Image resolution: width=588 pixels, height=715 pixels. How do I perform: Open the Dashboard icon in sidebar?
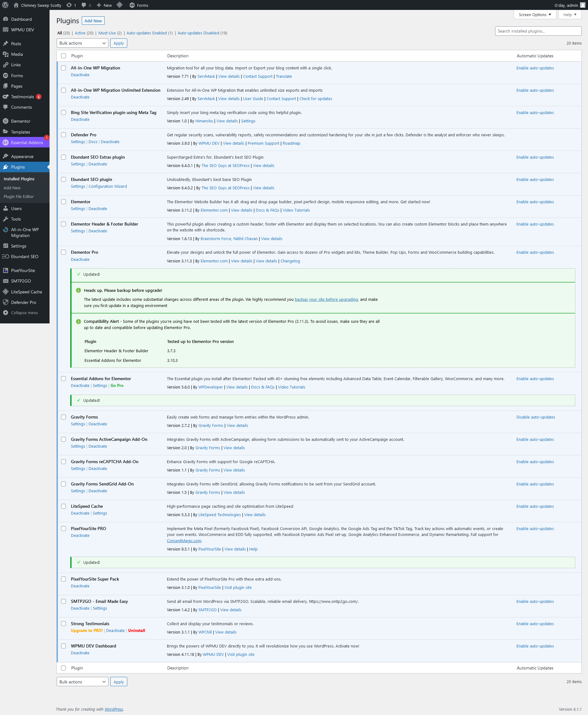coord(6,19)
